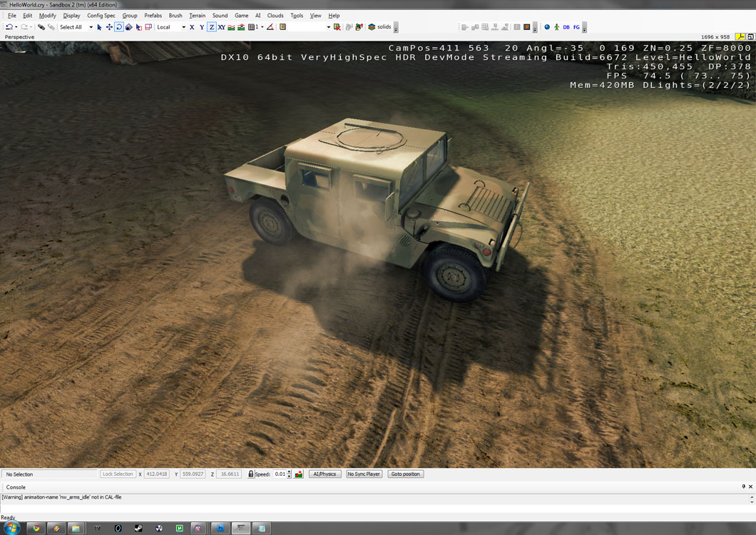Open the grid size dropdown arrow
The image size is (756, 535).
262,27
